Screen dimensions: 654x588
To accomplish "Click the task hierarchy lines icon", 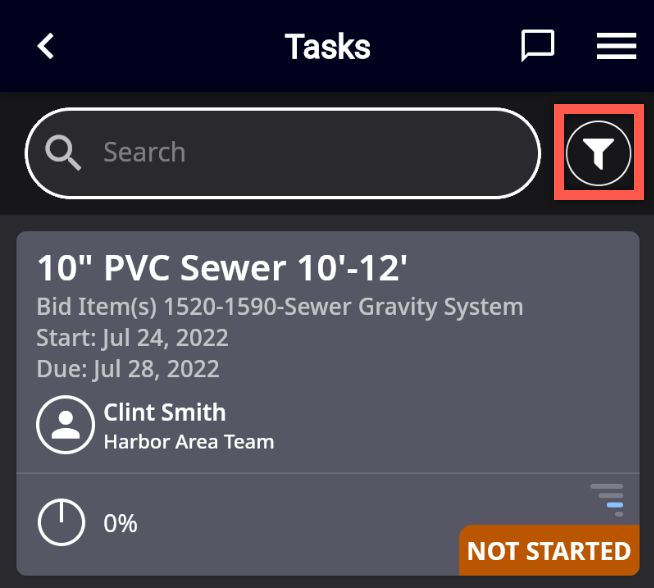I will 607,500.
